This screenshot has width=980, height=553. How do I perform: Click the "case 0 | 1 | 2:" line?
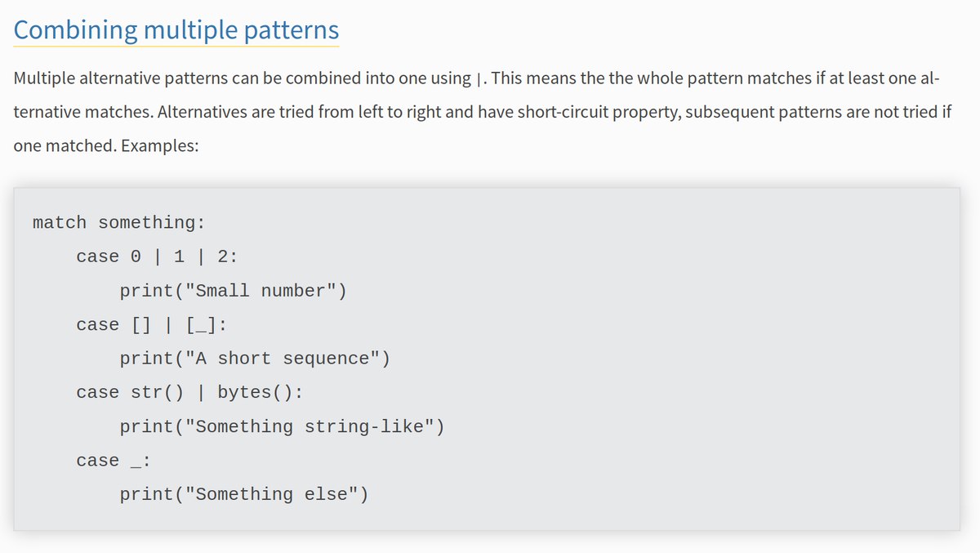[x=157, y=256]
